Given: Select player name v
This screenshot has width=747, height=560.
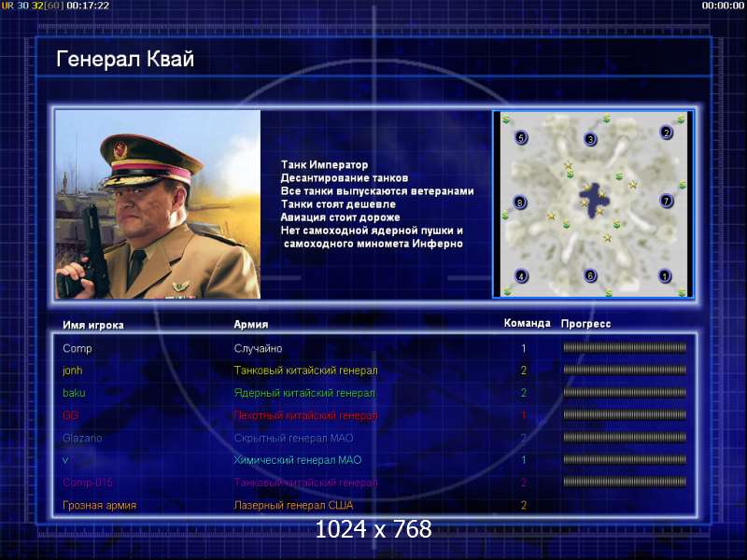Looking at the screenshot, I should 65,460.
